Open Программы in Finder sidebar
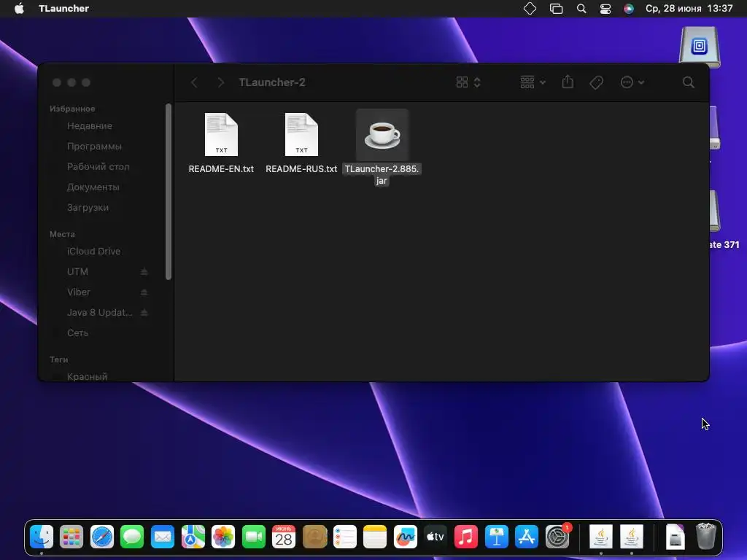 pyautogui.click(x=94, y=146)
